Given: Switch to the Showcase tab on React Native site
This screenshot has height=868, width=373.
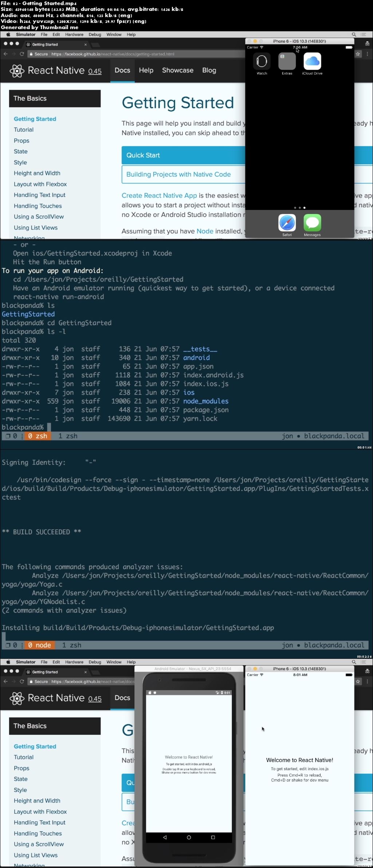Looking at the screenshot, I should pyautogui.click(x=178, y=71).
